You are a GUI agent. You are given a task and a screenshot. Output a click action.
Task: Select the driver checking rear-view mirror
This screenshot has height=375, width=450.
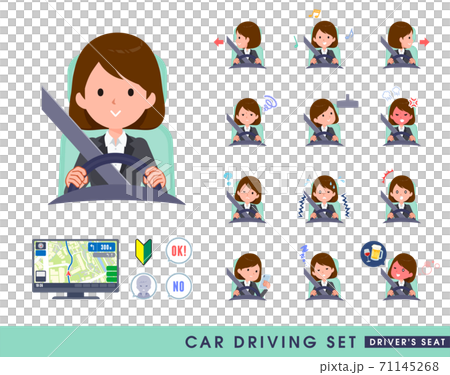(x=324, y=122)
